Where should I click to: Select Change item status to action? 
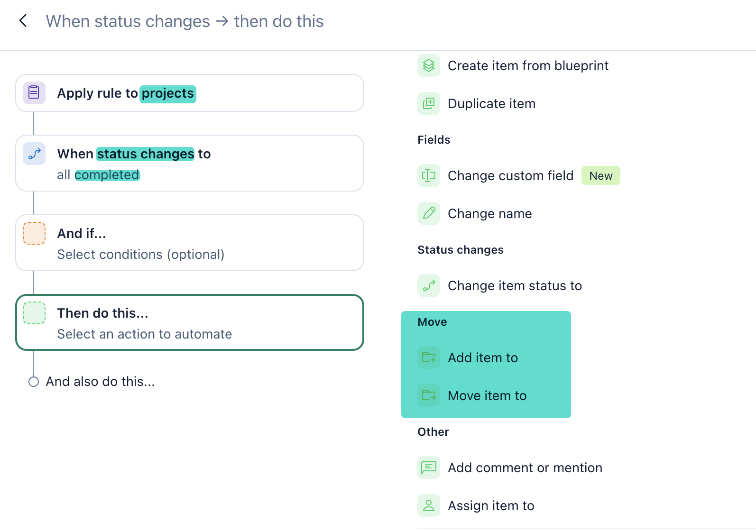[515, 285]
